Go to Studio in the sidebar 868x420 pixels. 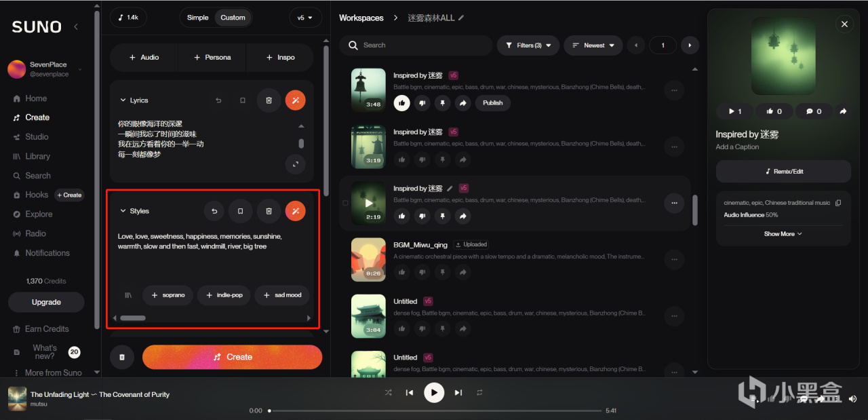click(37, 136)
